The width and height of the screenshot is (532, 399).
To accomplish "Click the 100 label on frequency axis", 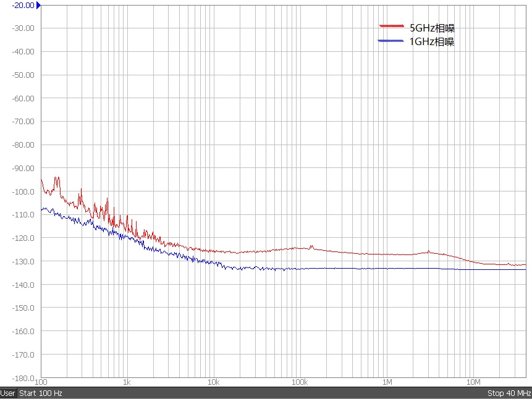I will 43,382.
